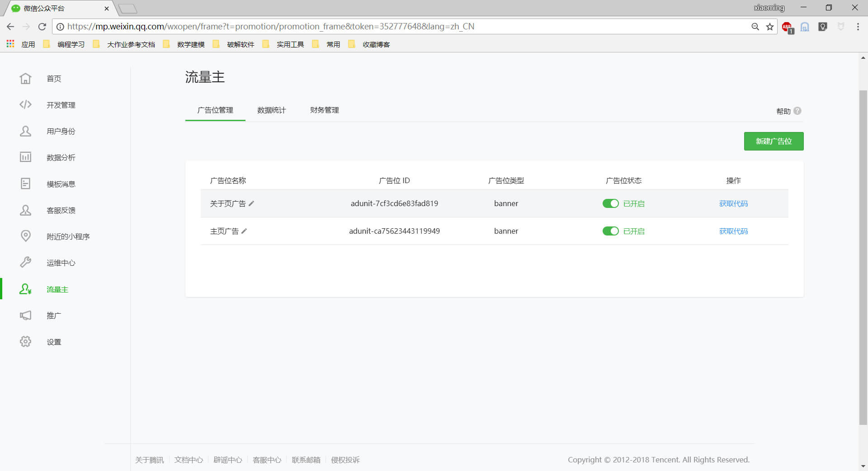Click the blue extension icon beside AdBlock

805,27
